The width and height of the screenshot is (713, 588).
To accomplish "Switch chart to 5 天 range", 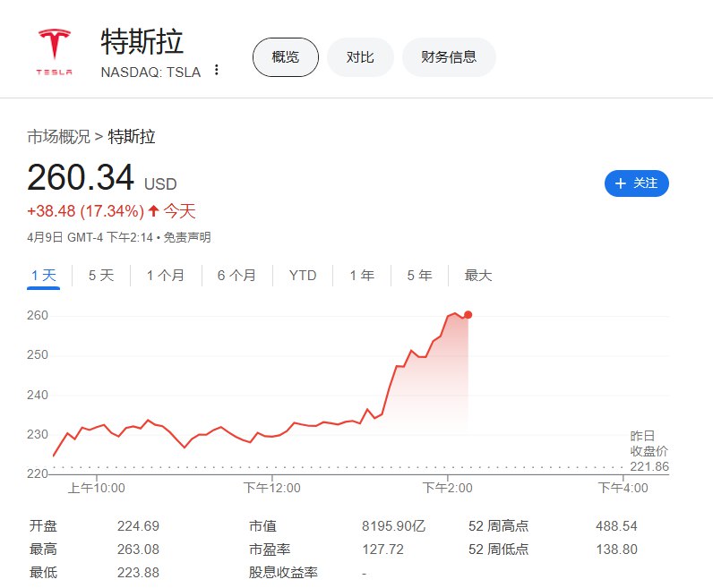I will tap(101, 276).
